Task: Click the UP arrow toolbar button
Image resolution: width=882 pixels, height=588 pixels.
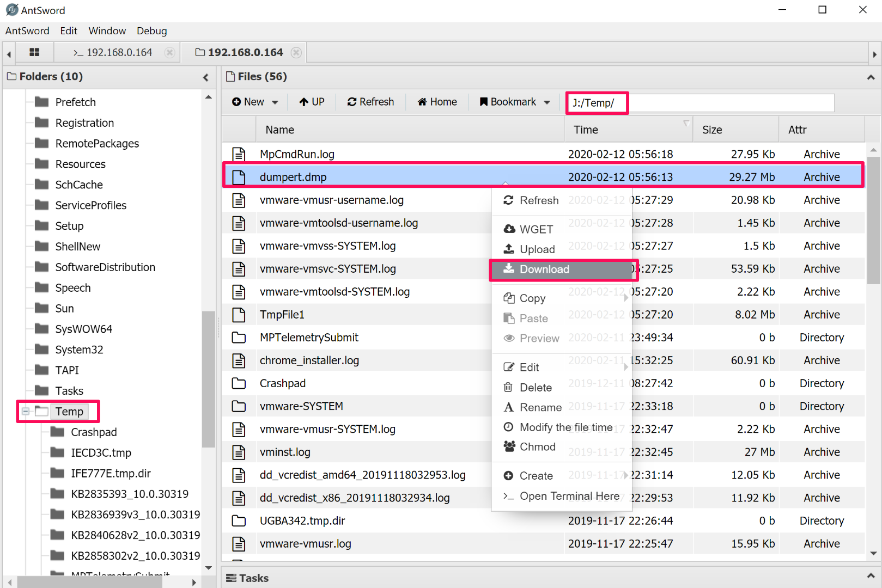Action: [x=312, y=102]
